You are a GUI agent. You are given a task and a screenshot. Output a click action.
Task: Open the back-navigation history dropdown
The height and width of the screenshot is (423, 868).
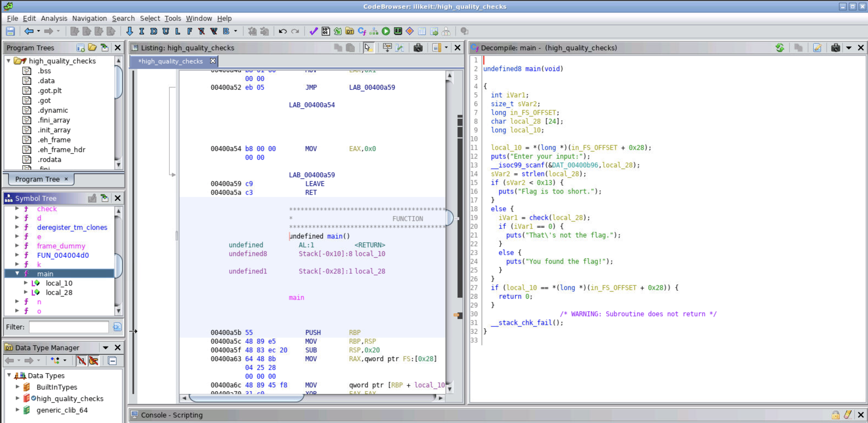click(38, 31)
